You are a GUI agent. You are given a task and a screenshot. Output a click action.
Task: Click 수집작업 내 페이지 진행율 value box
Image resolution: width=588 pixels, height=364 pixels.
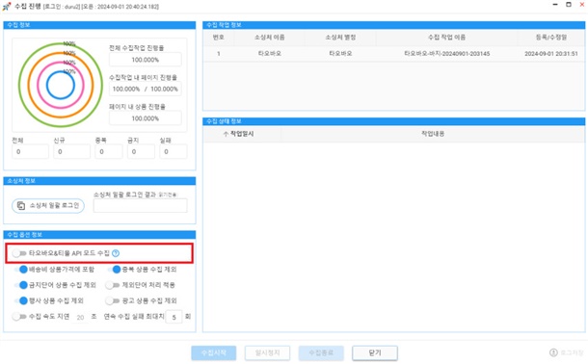click(146, 90)
